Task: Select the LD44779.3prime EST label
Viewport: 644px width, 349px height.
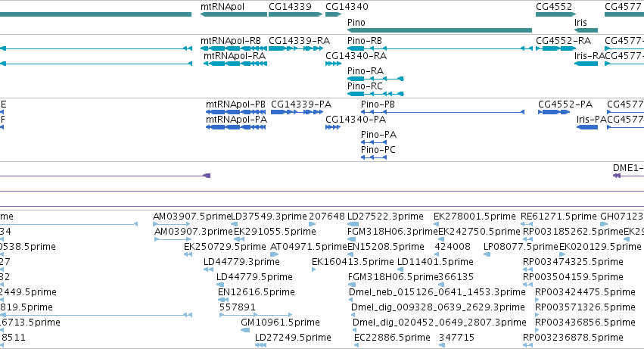Action: pos(241,262)
